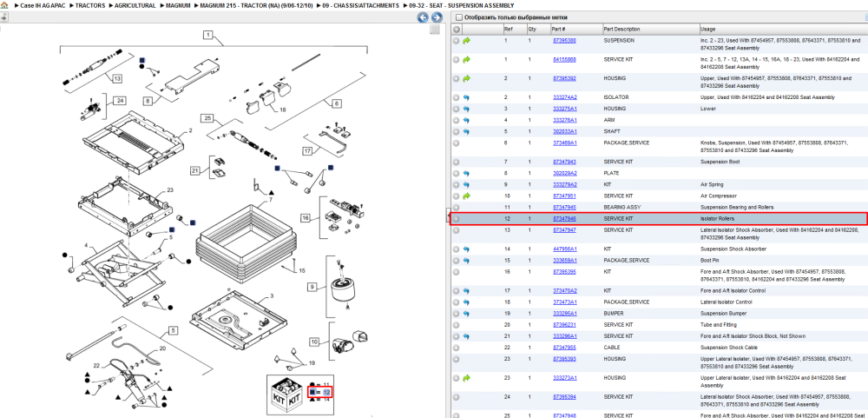Open part number 87395380 link
The image size is (868, 418).
564,41
